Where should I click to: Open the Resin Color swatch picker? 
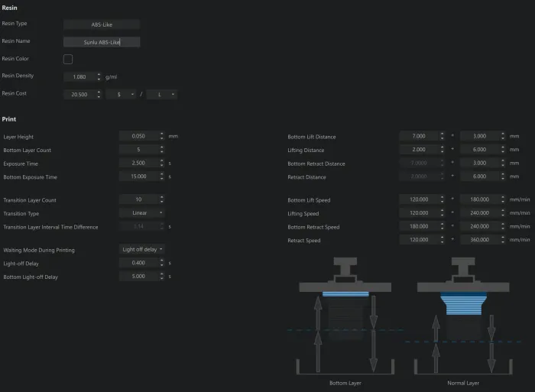coord(68,59)
